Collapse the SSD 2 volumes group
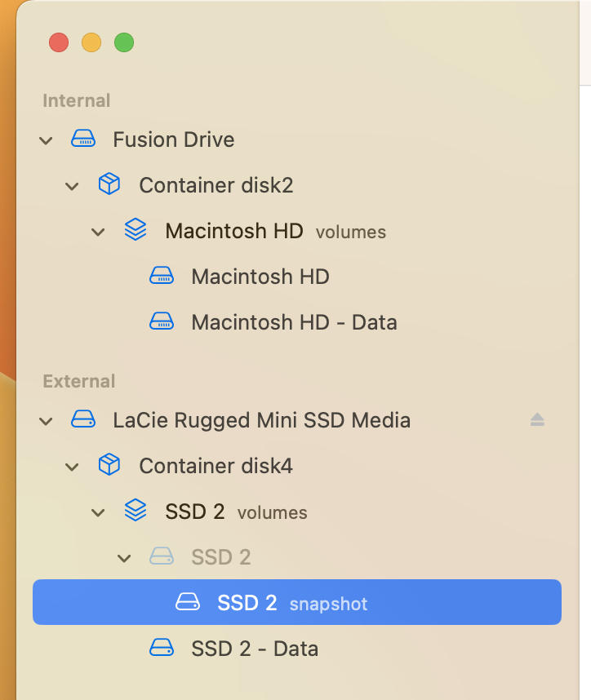 click(x=99, y=513)
